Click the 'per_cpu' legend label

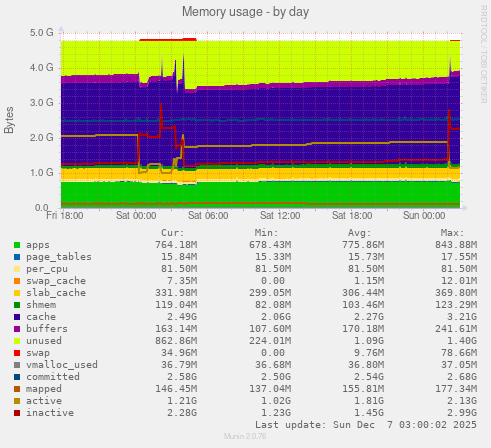[47, 269]
